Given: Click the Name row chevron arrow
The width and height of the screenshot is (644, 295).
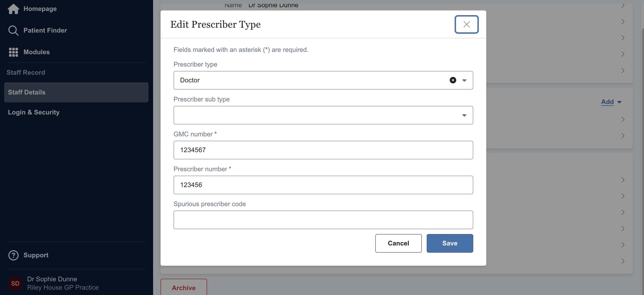Looking at the screenshot, I should click(623, 6).
